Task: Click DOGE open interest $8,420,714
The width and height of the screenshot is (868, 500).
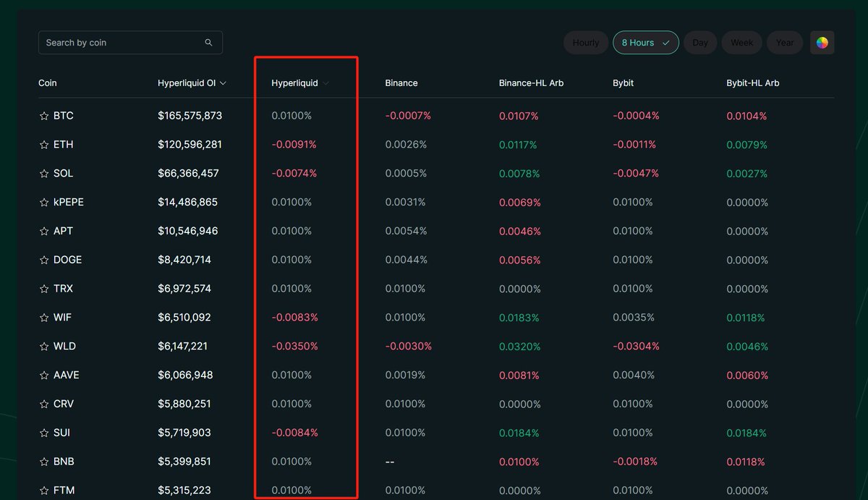Action: [185, 260]
